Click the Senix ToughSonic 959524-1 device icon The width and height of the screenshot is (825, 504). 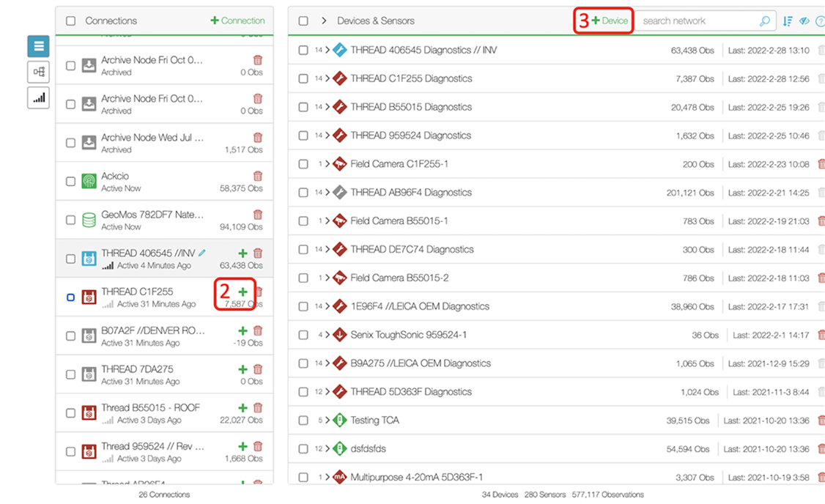point(340,335)
